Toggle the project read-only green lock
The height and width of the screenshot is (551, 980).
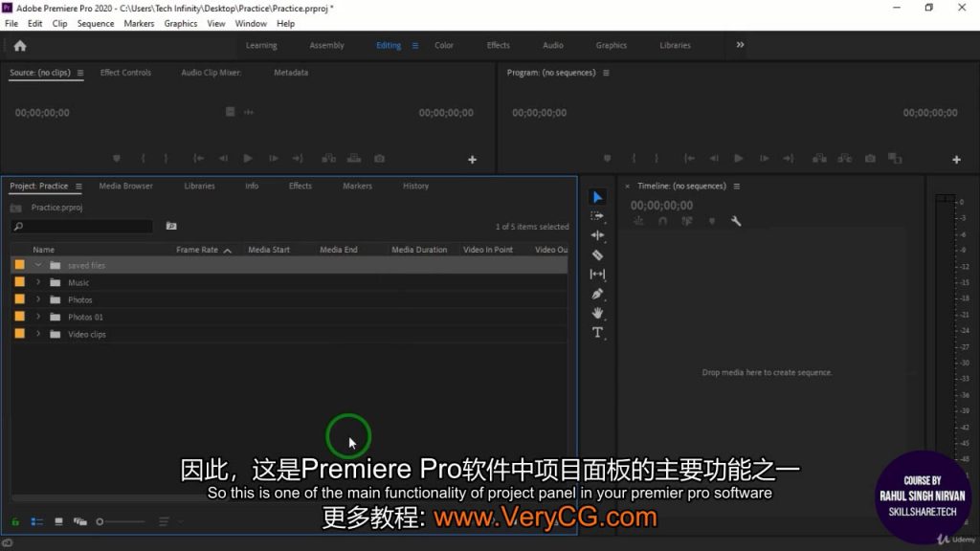(15, 521)
